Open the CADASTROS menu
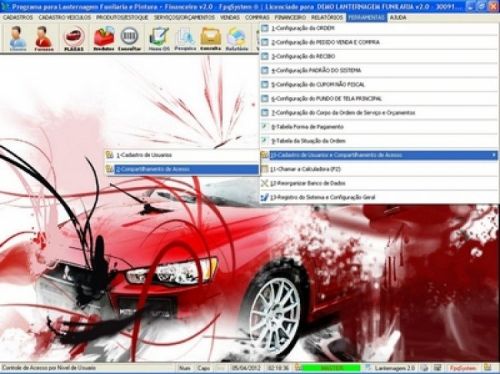Image resolution: width=500 pixels, height=374 pixels. pyautogui.click(x=18, y=17)
